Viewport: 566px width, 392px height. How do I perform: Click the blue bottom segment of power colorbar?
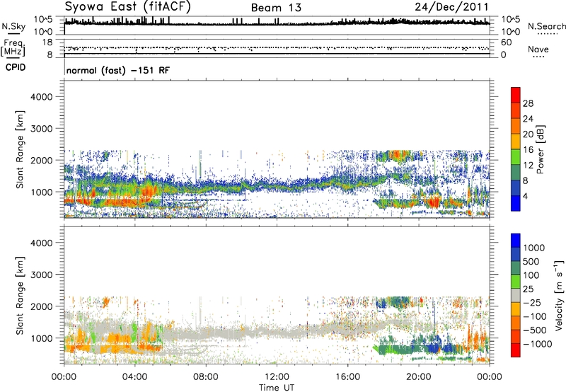click(x=516, y=203)
